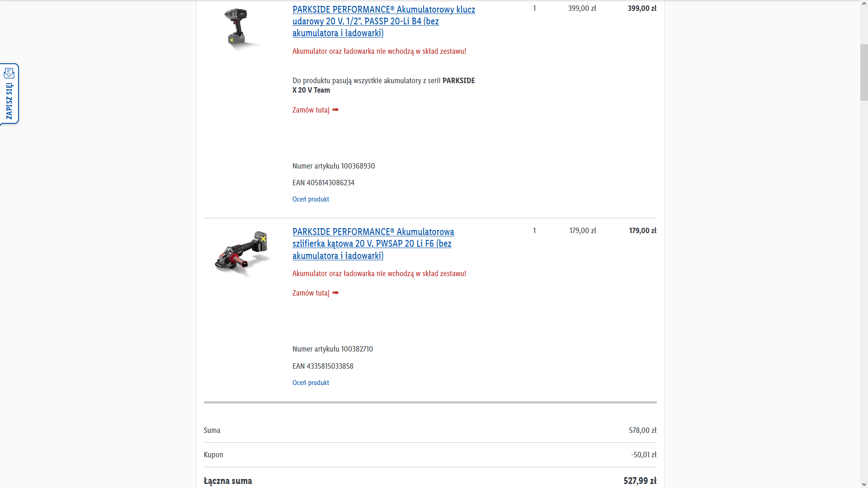Click the red arrow icon beside the impact wrench 'Zamów tutaj'
This screenshot has width=868, height=488.
(335, 110)
